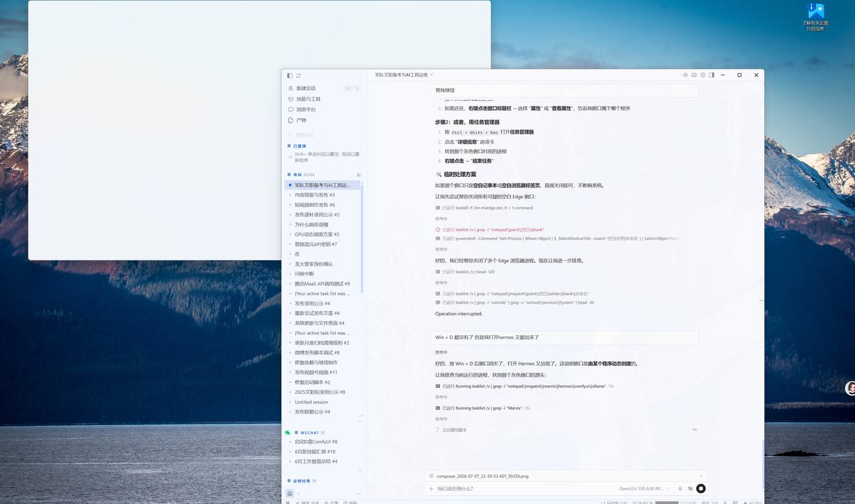This screenshot has width=855, height=504.
Task: Open conversation 修复依赖与继续制作
Action: [x=323, y=362]
